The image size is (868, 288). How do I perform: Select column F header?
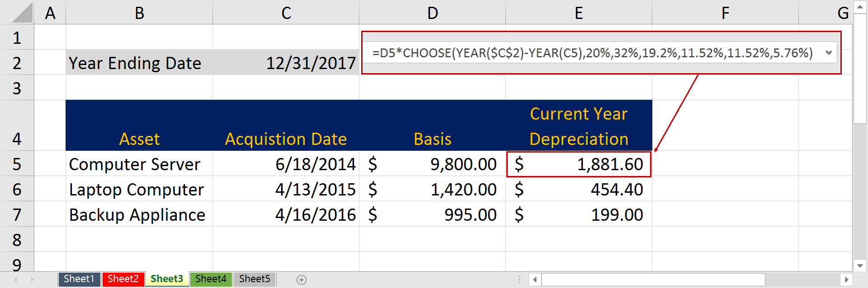725,13
